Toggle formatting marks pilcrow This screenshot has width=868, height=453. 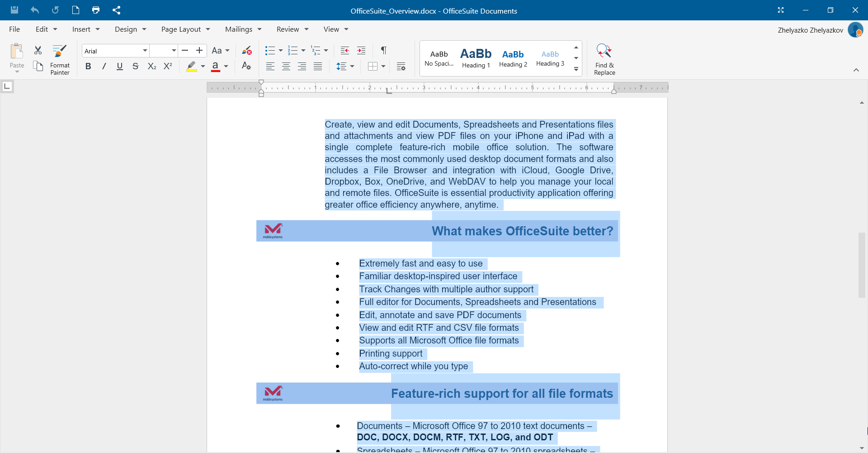pos(383,50)
